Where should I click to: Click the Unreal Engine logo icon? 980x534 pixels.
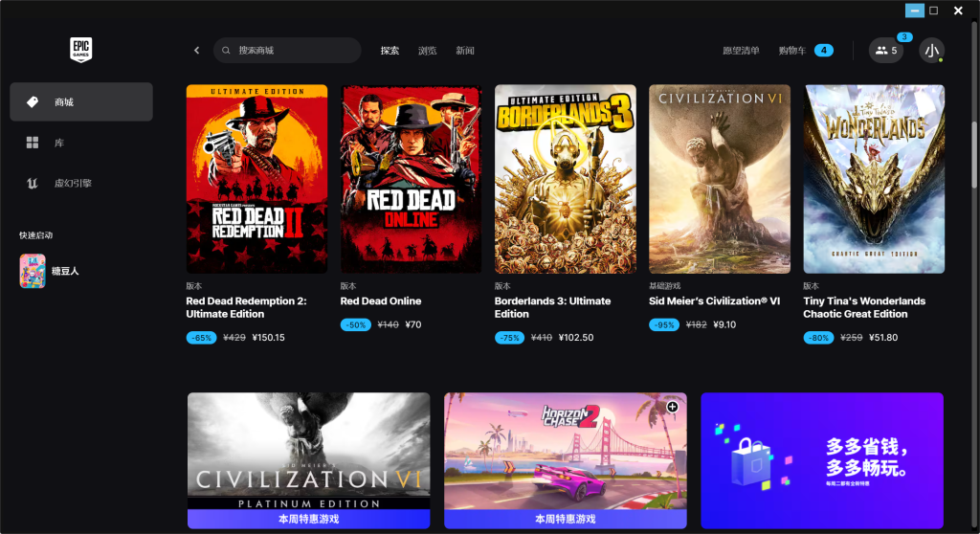coord(33,183)
